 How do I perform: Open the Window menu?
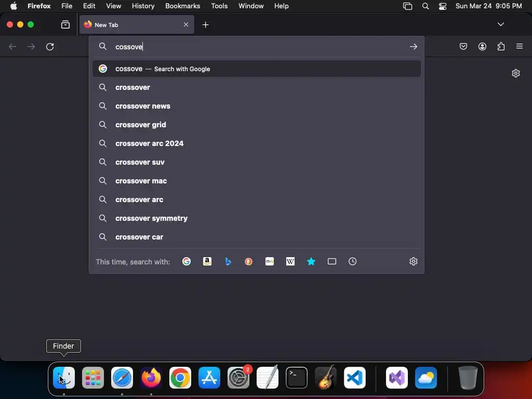coord(251,6)
